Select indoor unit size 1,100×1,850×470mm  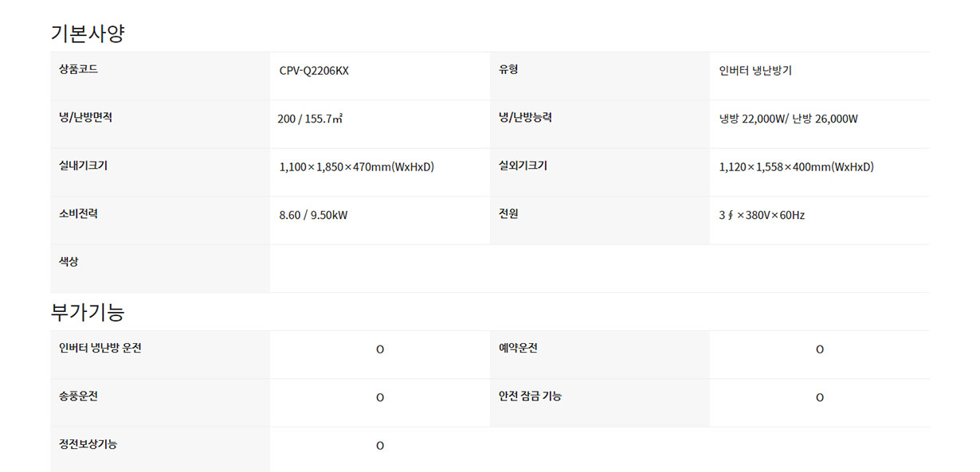pos(356,167)
